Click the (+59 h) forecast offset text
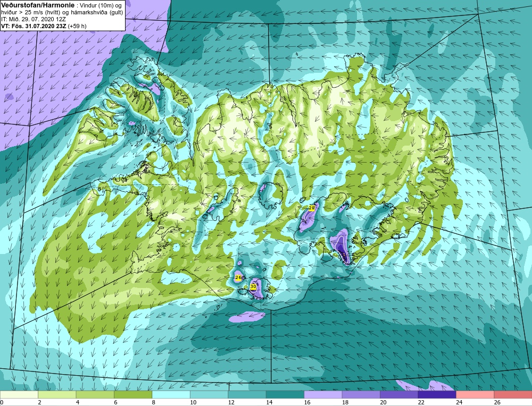This screenshot has height=406, width=532. [x=77, y=26]
